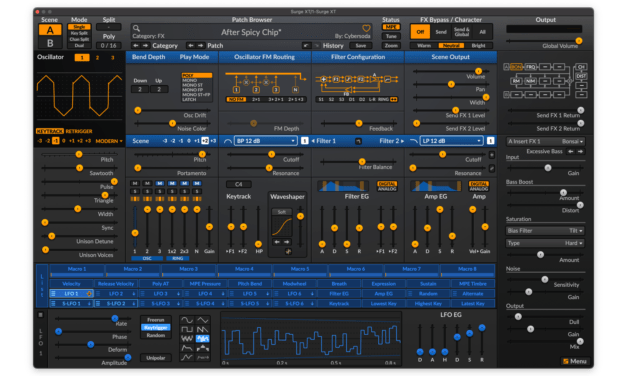Click the Keytrack root note C4 field

point(239,184)
